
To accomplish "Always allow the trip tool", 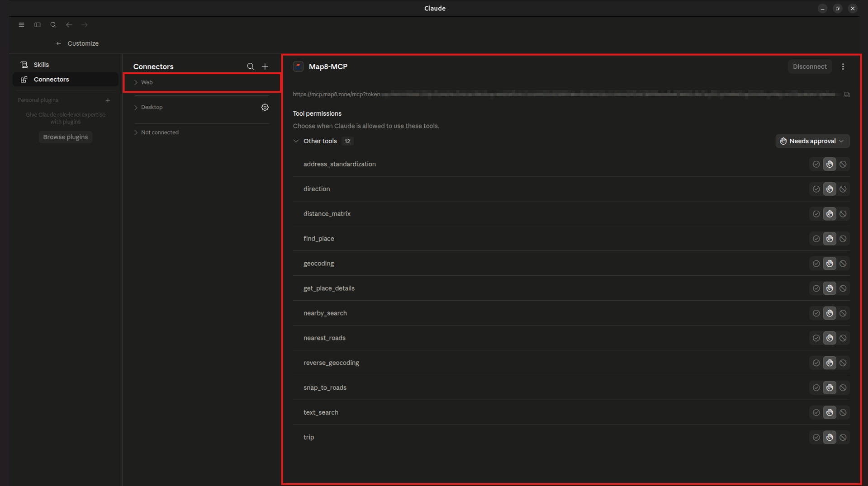I will click(816, 438).
